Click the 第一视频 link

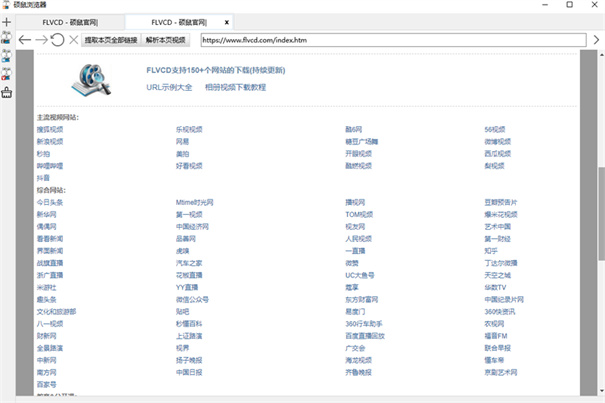[x=189, y=214]
